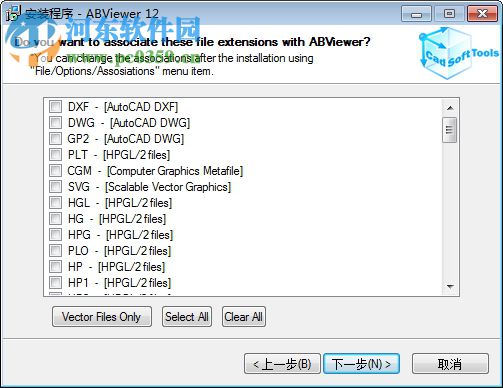
Task: Proceed with the 下一步(N) button
Action: coord(361,364)
